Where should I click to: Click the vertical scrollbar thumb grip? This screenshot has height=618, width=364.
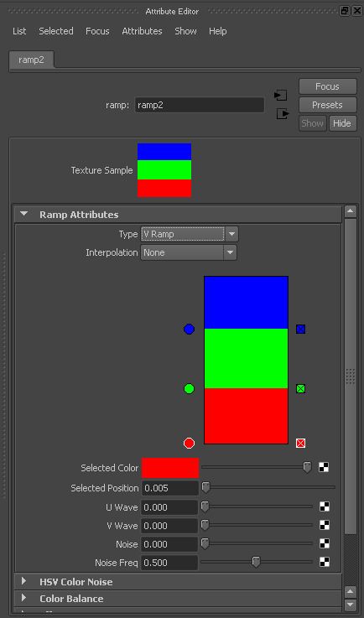point(351,377)
